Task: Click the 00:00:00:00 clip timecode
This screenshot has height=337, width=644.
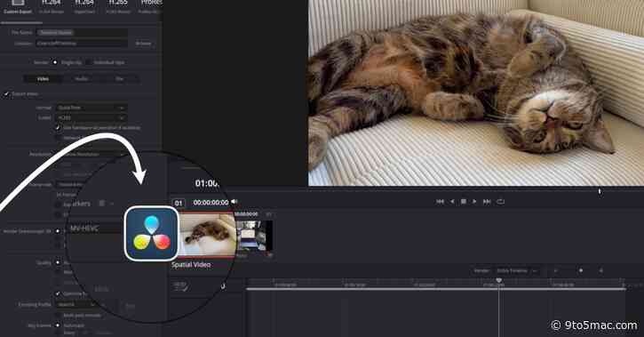Action: tap(211, 203)
